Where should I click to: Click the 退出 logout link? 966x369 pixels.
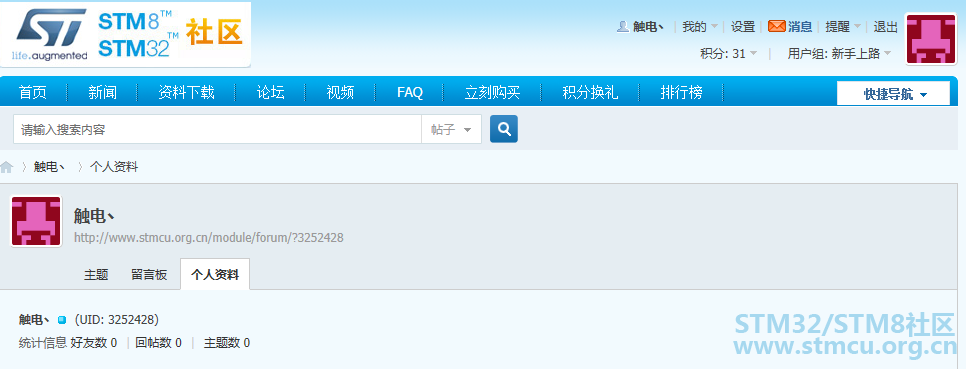[x=885, y=26]
